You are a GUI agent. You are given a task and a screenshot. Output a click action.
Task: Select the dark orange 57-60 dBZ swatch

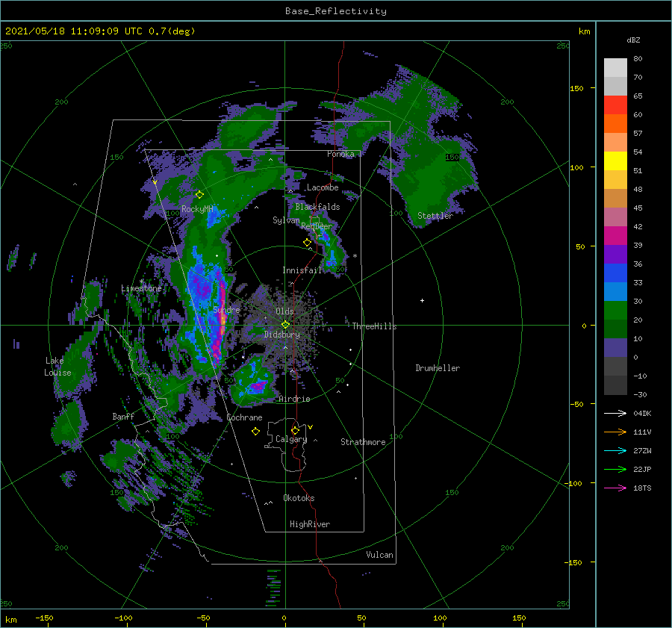point(615,123)
